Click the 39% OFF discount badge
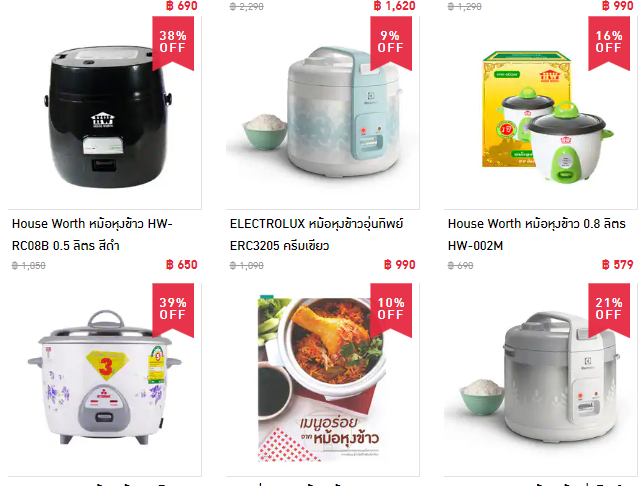 [173, 308]
